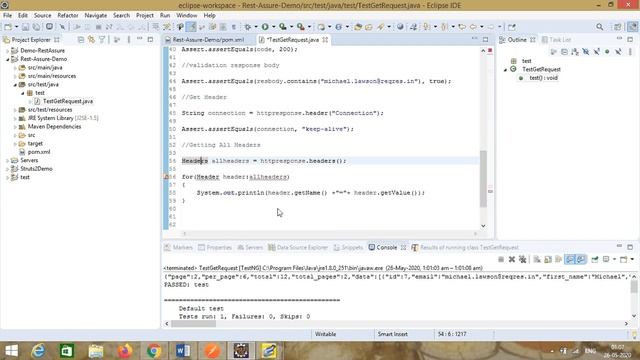Viewport: 640px width, 360px height.
Task: Click the New file toolbar icon
Action: [8, 27]
